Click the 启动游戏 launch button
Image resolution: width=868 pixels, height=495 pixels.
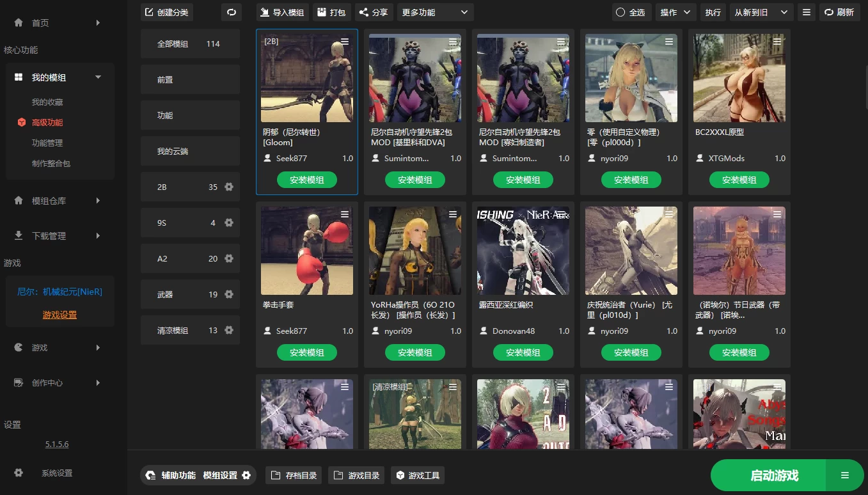click(x=774, y=475)
